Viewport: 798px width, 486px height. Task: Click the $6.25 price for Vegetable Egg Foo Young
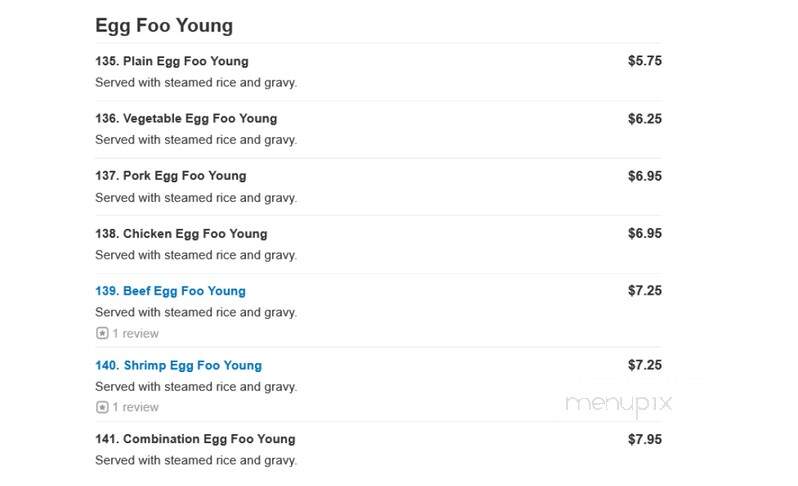[645, 119]
